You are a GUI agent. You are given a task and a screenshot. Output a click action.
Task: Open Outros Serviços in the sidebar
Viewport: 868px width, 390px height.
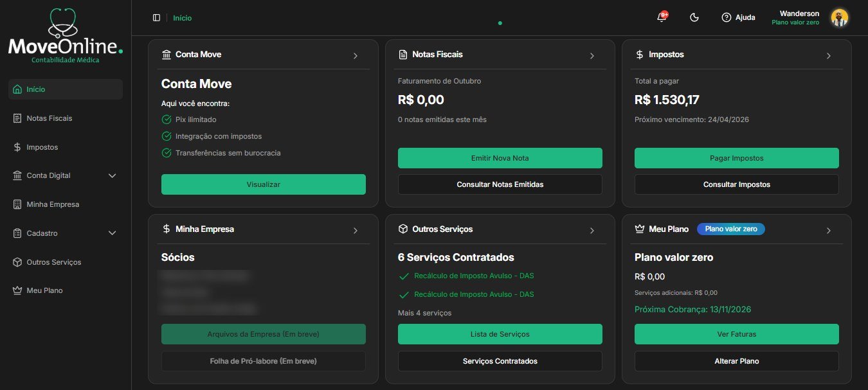(66, 262)
